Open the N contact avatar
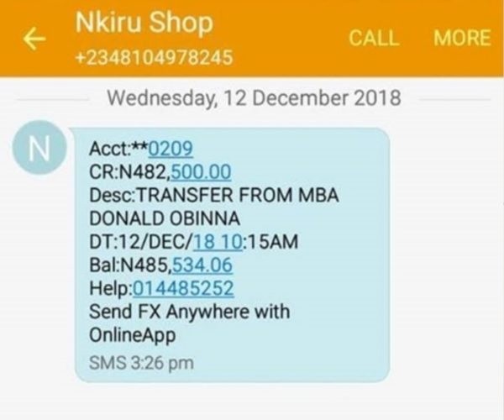The height and width of the screenshot is (420, 504). click(x=39, y=148)
